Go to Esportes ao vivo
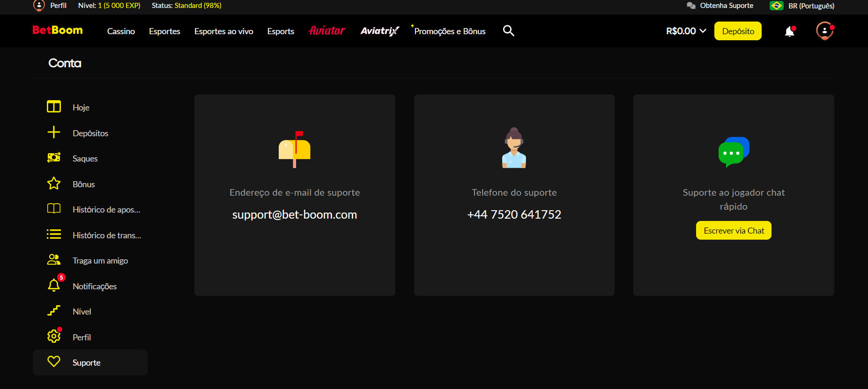This screenshot has height=389, width=868. pos(224,31)
